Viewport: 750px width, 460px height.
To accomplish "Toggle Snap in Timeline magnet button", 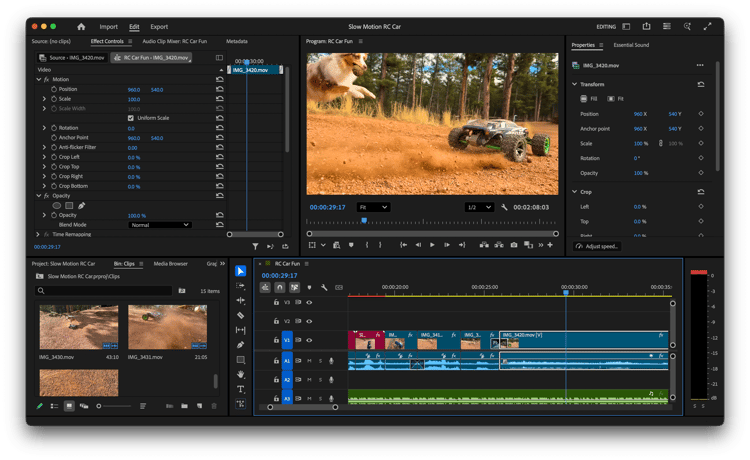I will coord(280,287).
